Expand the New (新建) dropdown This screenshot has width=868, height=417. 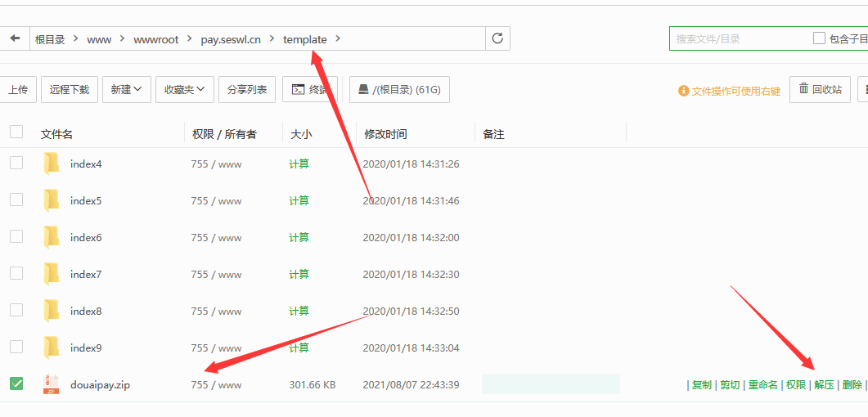(127, 90)
